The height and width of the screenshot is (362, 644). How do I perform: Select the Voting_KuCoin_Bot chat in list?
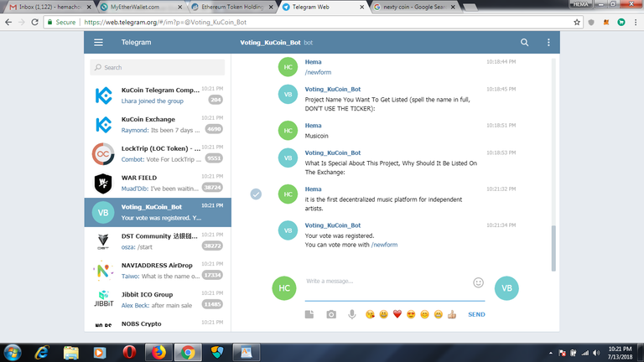click(158, 212)
